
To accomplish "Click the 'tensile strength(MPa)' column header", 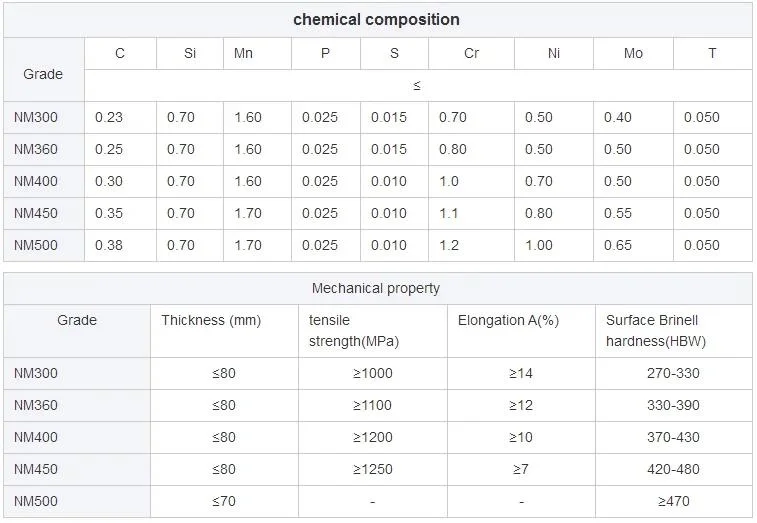I will (354, 331).
